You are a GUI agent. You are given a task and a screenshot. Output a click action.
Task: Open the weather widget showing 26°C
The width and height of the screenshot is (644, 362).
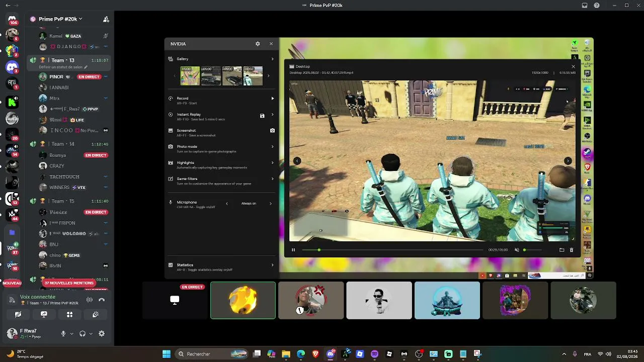coord(25,354)
